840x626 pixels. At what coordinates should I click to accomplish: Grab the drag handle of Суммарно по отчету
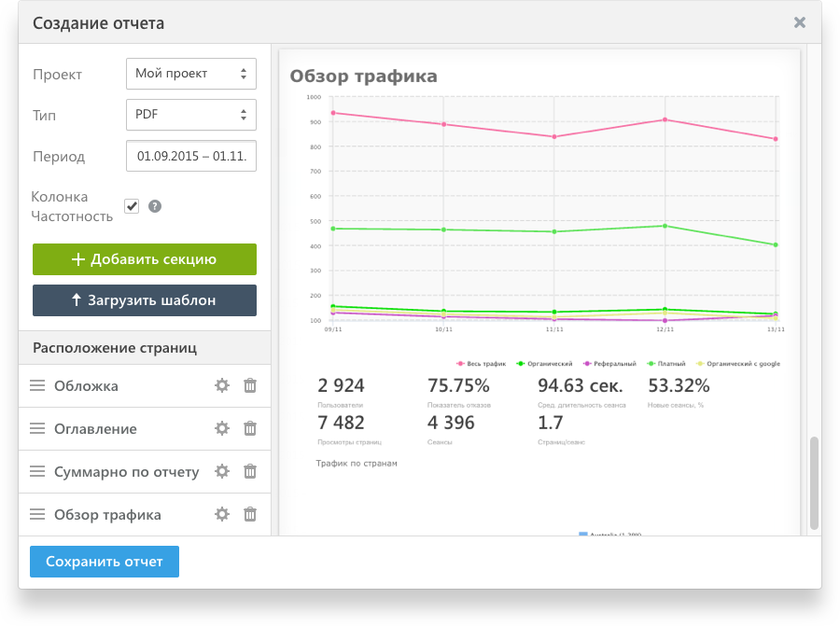37,471
